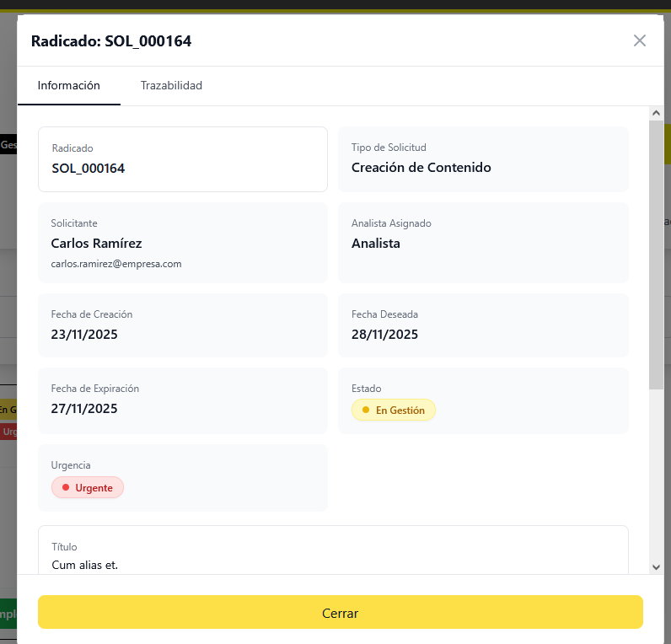Click the scrollbar up arrow
This screenshot has width=671, height=644.
coord(657,113)
